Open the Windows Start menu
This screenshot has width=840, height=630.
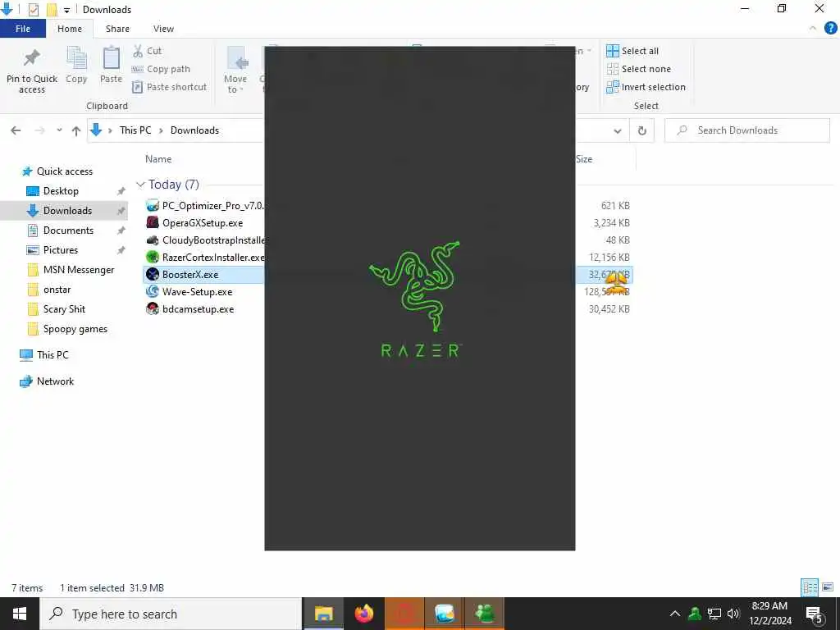[20, 614]
